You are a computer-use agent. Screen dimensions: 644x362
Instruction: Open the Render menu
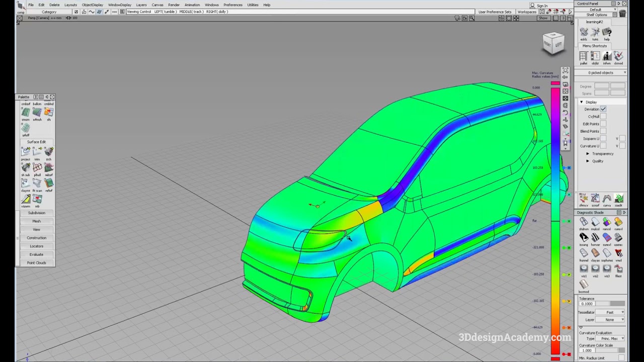tap(174, 5)
